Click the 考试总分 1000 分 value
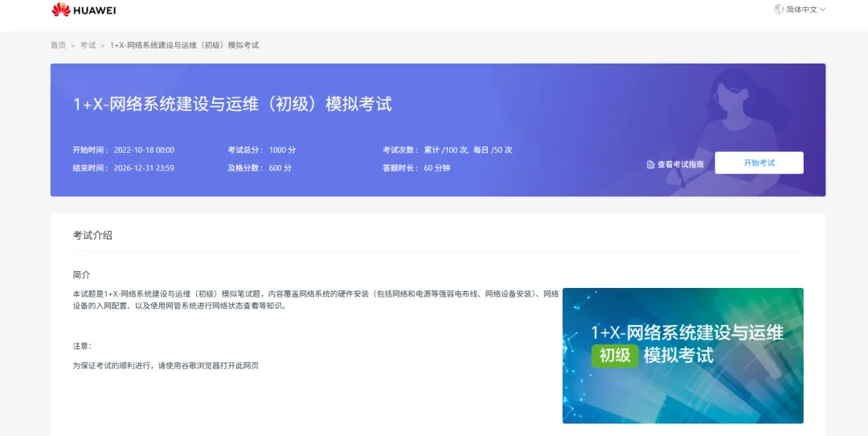868x436 pixels. tap(282, 150)
